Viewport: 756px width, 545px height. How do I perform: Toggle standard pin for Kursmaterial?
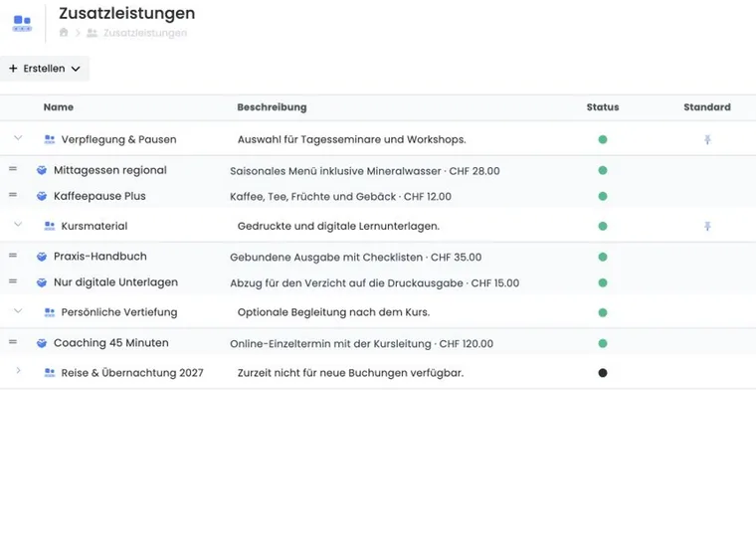pyautogui.click(x=707, y=226)
